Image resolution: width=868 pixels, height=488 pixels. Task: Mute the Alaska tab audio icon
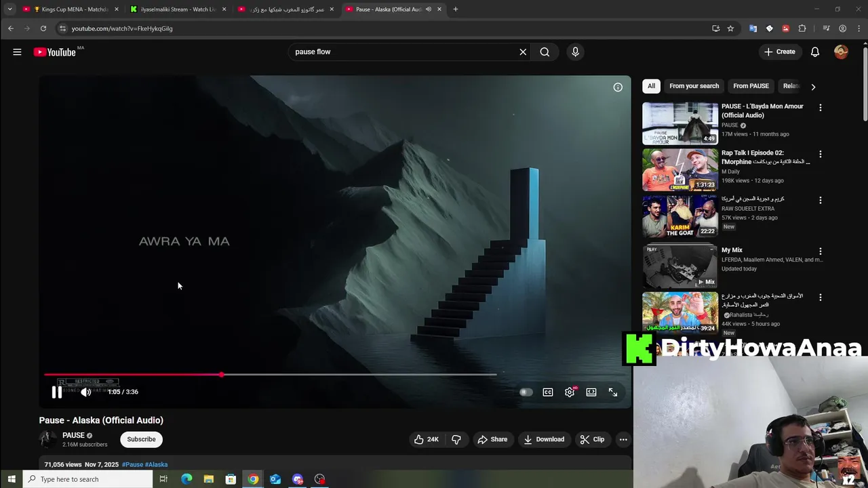(x=428, y=9)
